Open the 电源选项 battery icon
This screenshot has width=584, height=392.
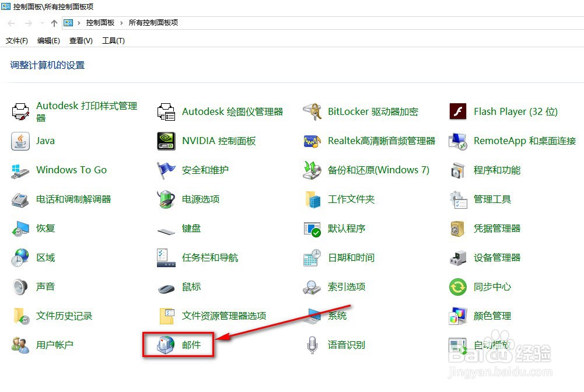tap(166, 199)
